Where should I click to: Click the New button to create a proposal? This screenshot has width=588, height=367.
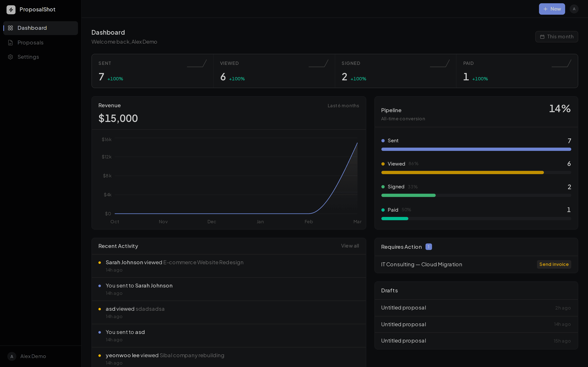point(552,9)
